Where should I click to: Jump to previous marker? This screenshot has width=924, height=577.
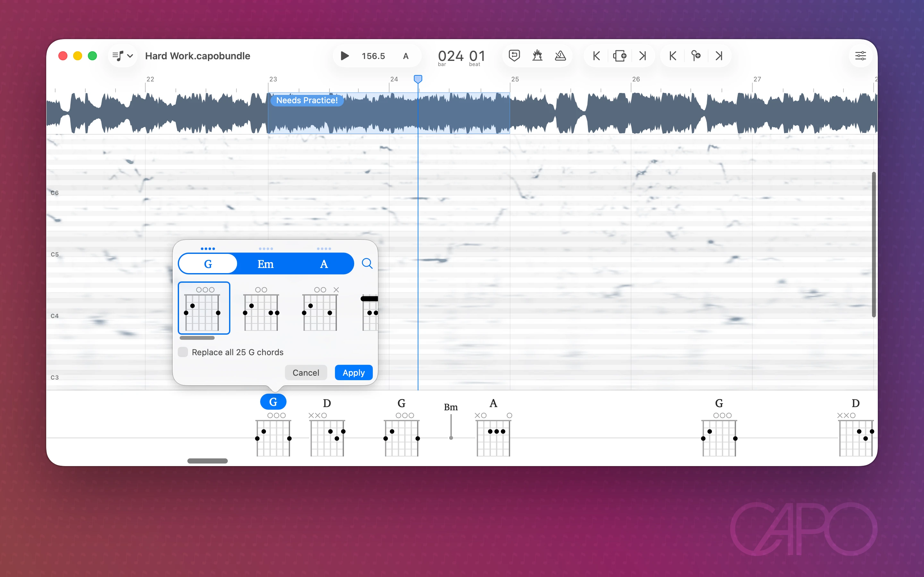click(x=673, y=56)
